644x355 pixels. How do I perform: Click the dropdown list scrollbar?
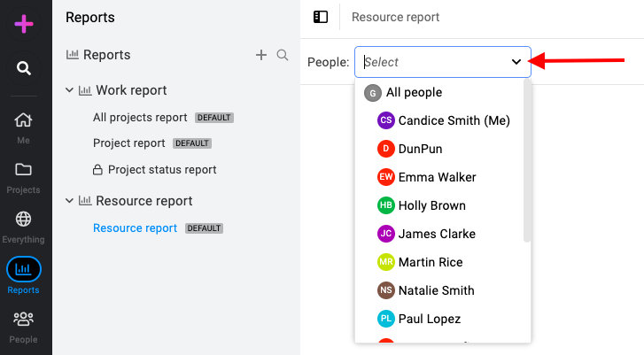click(527, 160)
